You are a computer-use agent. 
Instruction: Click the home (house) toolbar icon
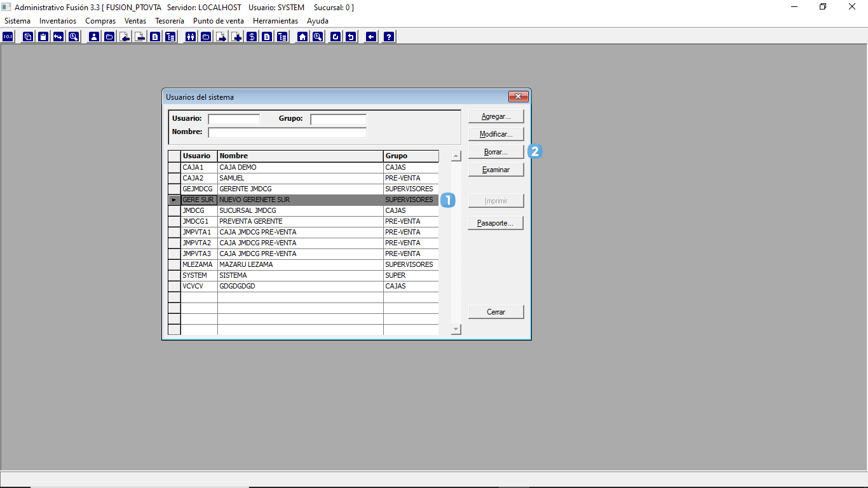pos(302,36)
